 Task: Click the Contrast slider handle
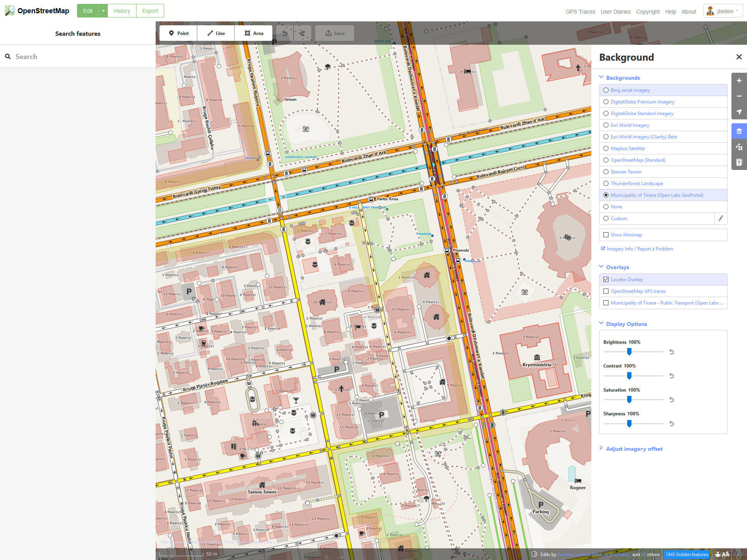[629, 376]
